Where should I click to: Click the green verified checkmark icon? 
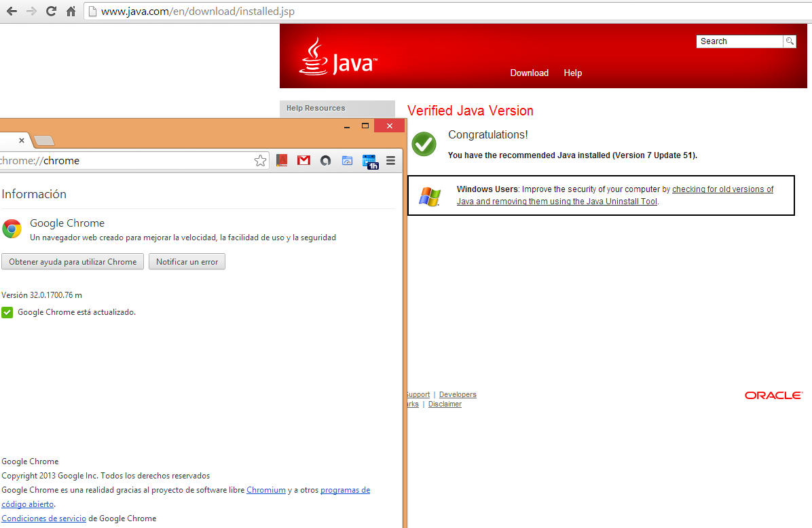point(424,144)
